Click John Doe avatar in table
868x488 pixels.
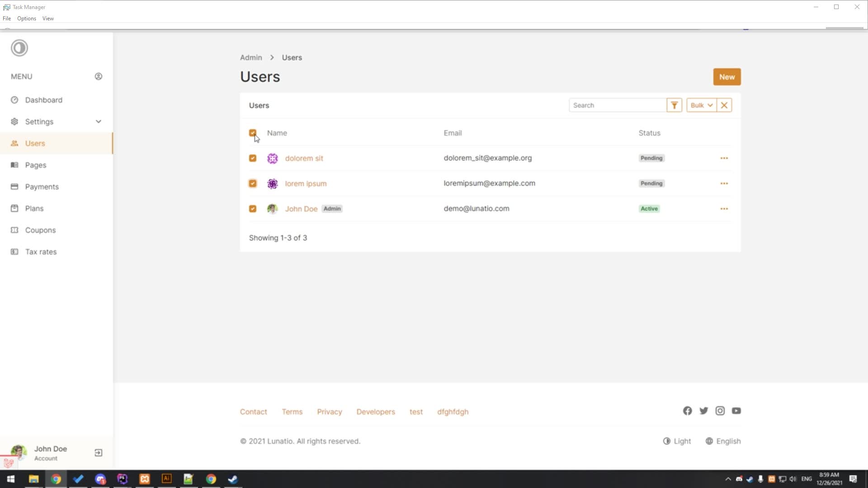(273, 209)
